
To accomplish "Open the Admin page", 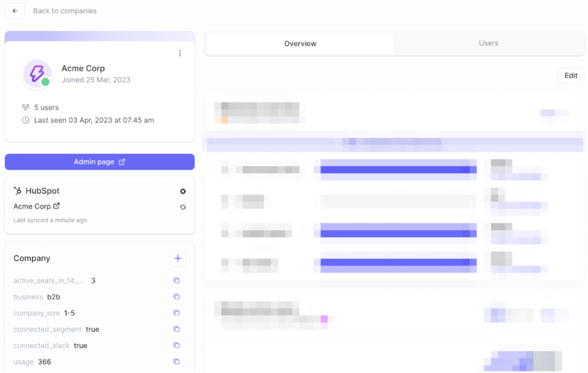I will pyautogui.click(x=99, y=162).
